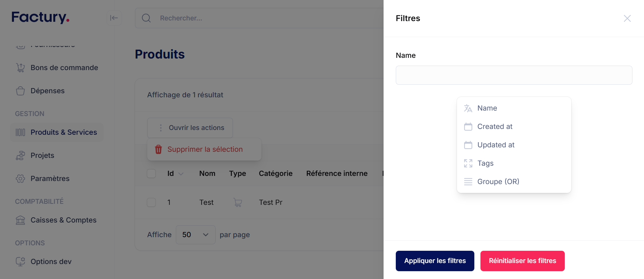
Task: Click the Caisses & Comptes bank icon
Action: [20, 220]
